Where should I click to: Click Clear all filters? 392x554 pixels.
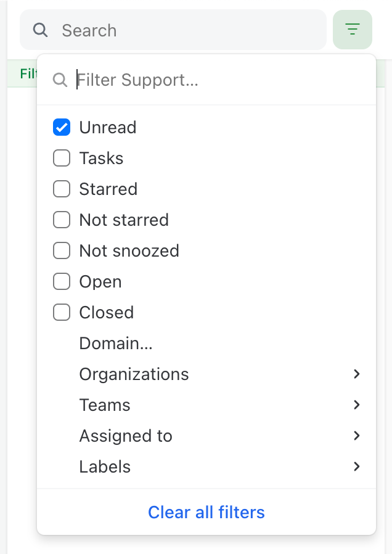(206, 512)
